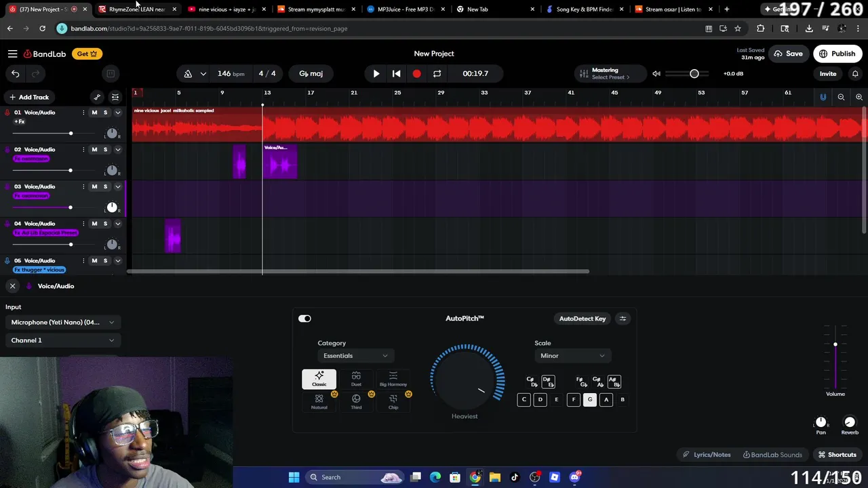Click the redo arrow

click(x=35, y=73)
